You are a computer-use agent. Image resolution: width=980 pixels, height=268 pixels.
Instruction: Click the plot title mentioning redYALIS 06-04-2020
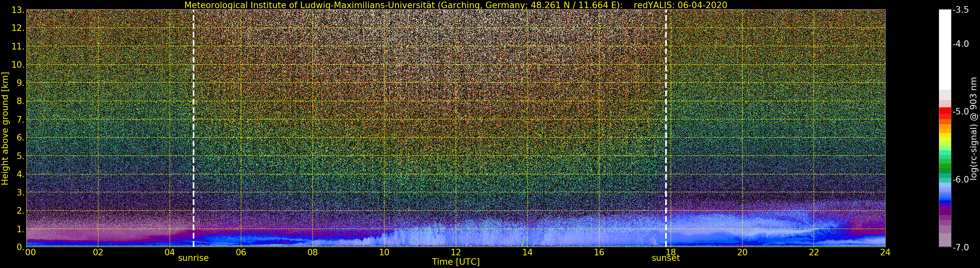tap(456, 5)
